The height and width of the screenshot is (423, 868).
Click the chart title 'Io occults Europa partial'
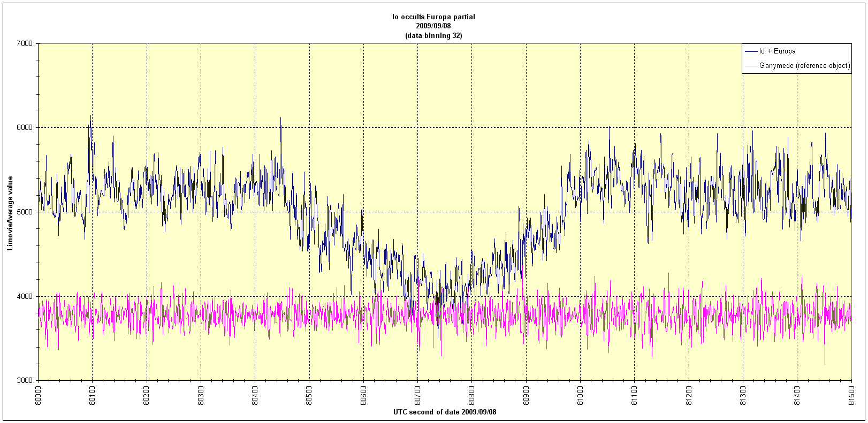click(433, 17)
